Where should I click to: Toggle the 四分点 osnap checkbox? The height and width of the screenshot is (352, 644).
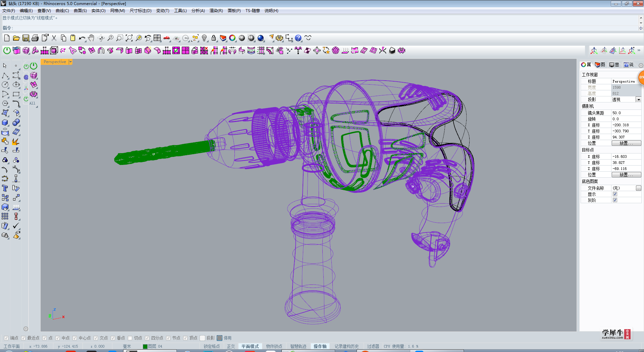coord(147,338)
